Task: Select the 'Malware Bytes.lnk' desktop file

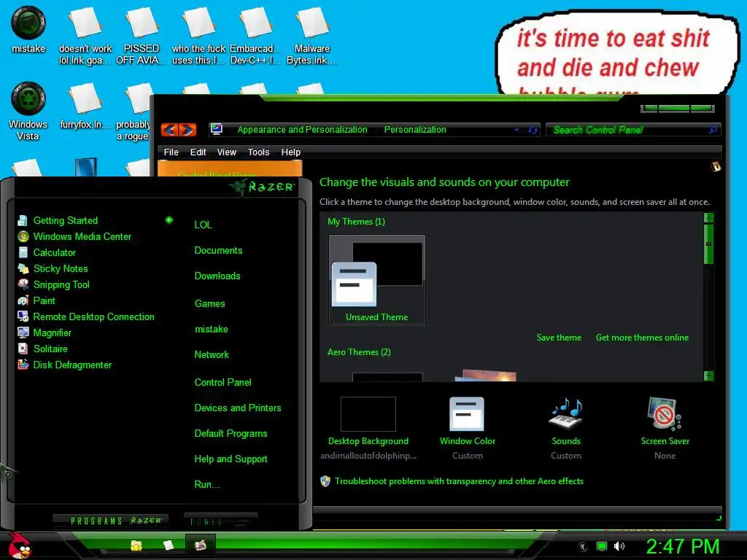Action: coord(312,36)
